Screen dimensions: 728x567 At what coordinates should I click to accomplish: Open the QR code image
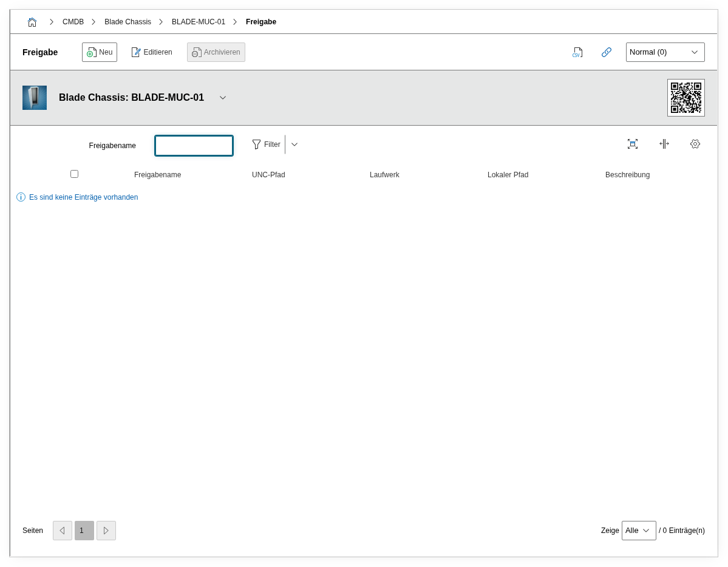685,98
